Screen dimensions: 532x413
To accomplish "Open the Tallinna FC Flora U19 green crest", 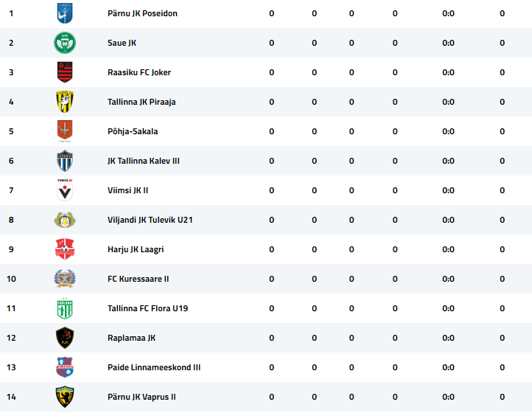I will 65,308.
